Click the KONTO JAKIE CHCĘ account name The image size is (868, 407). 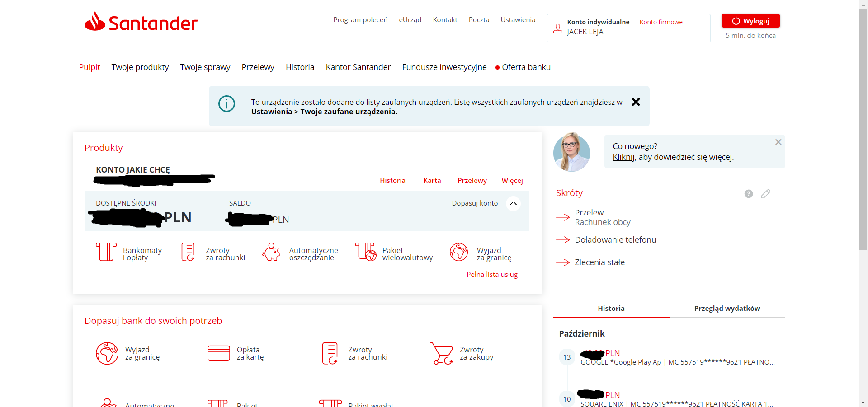[133, 170]
